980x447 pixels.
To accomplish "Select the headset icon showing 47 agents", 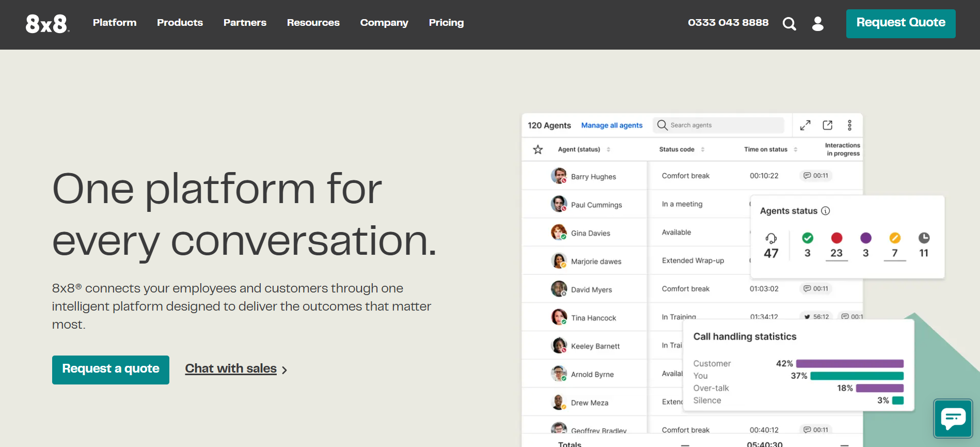I will tap(771, 238).
